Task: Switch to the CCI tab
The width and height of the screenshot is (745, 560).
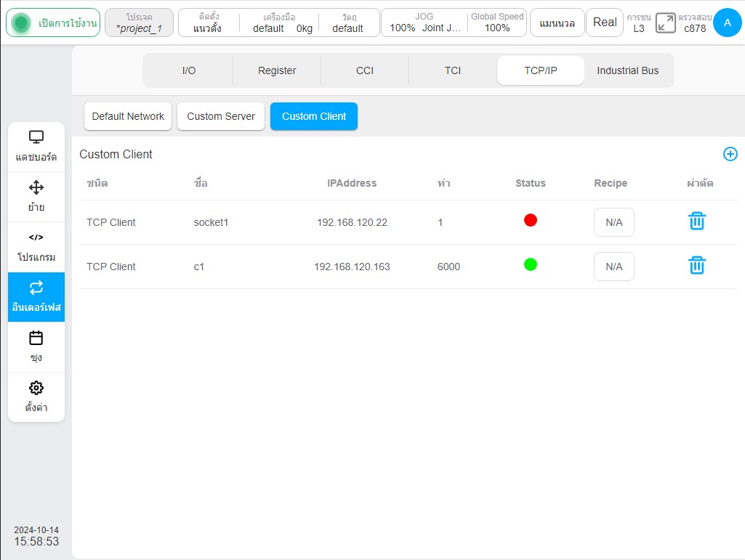Action: 365,70
